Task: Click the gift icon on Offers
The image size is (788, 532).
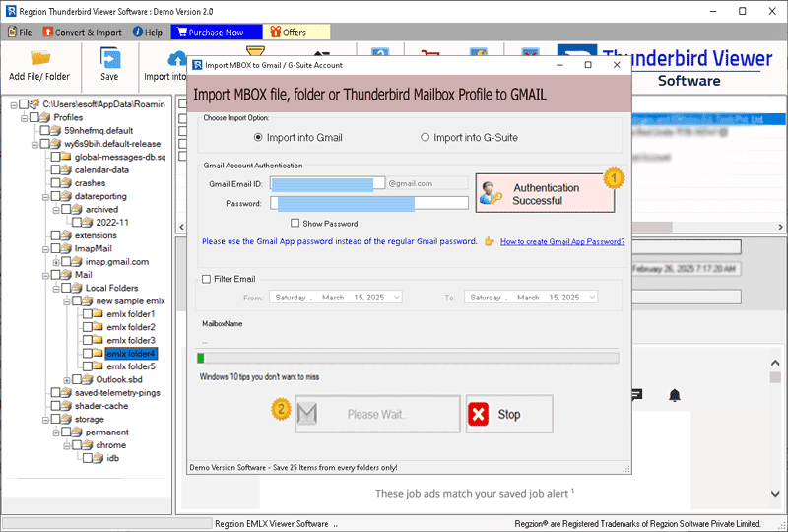Action: click(x=275, y=32)
